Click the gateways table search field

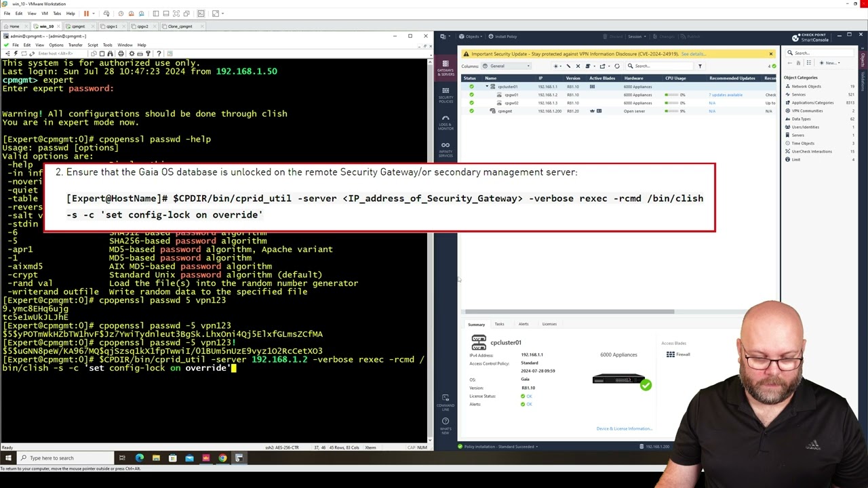pyautogui.click(x=659, y=66)
